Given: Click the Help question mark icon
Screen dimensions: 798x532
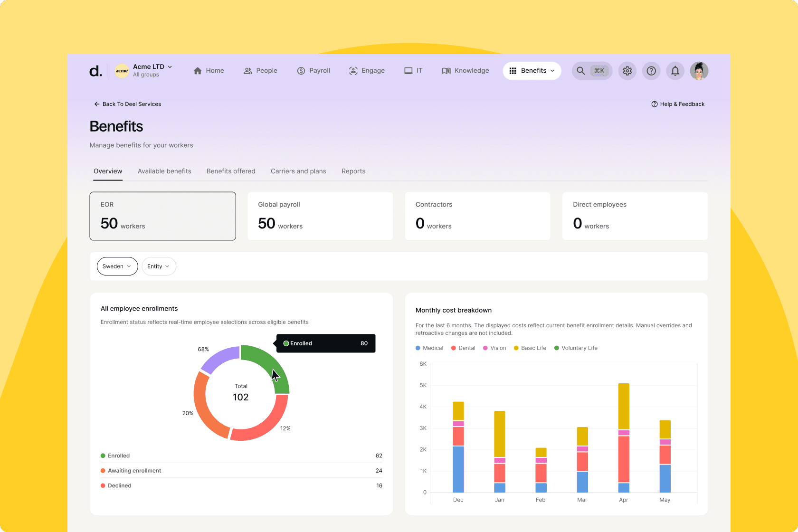Looking at the screenshot, I should coord(651,70).
